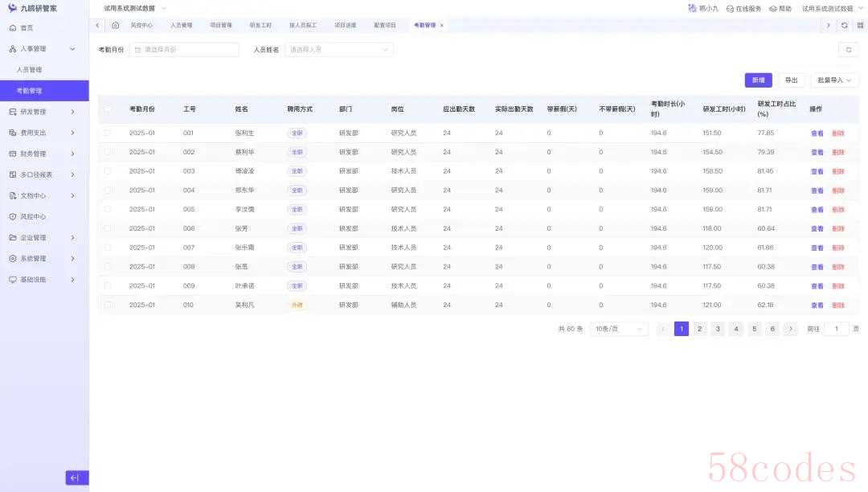
Task: Open the grid layout icon at top right
Action: coord(860,25)
